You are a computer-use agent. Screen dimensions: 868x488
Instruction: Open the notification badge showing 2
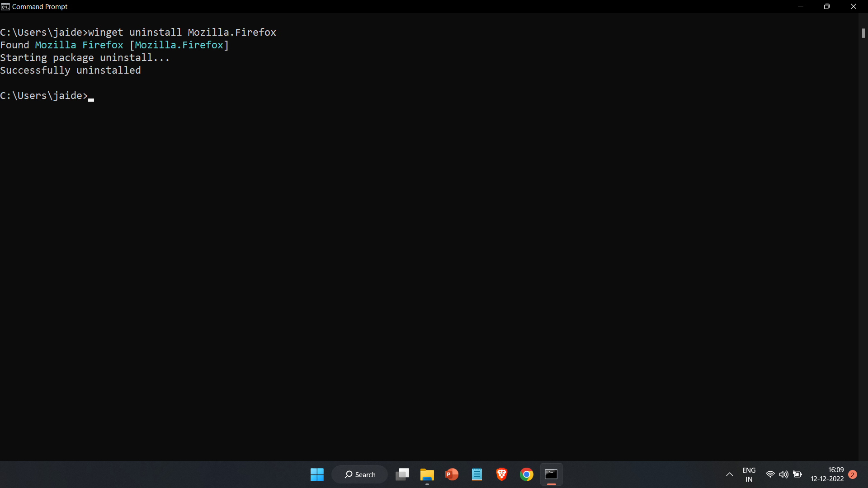point(853,474)
